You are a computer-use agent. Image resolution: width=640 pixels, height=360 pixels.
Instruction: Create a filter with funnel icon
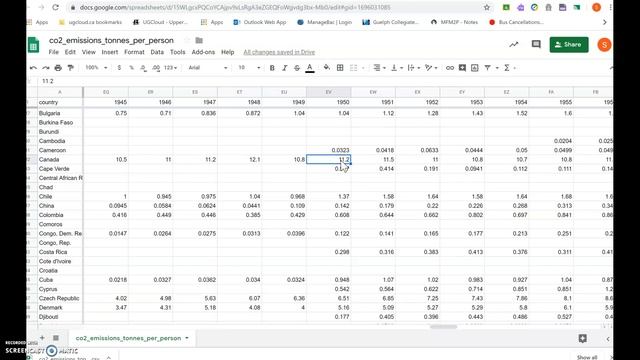(x=487, y=68)
